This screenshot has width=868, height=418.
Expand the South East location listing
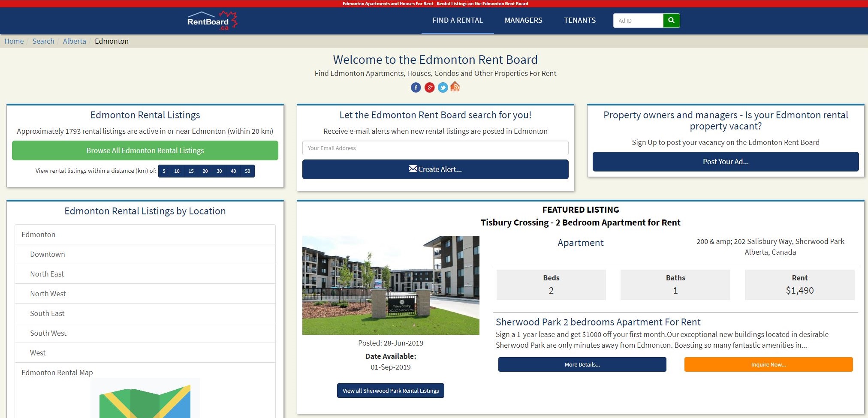pyautogui.click(x=47, y=313)
